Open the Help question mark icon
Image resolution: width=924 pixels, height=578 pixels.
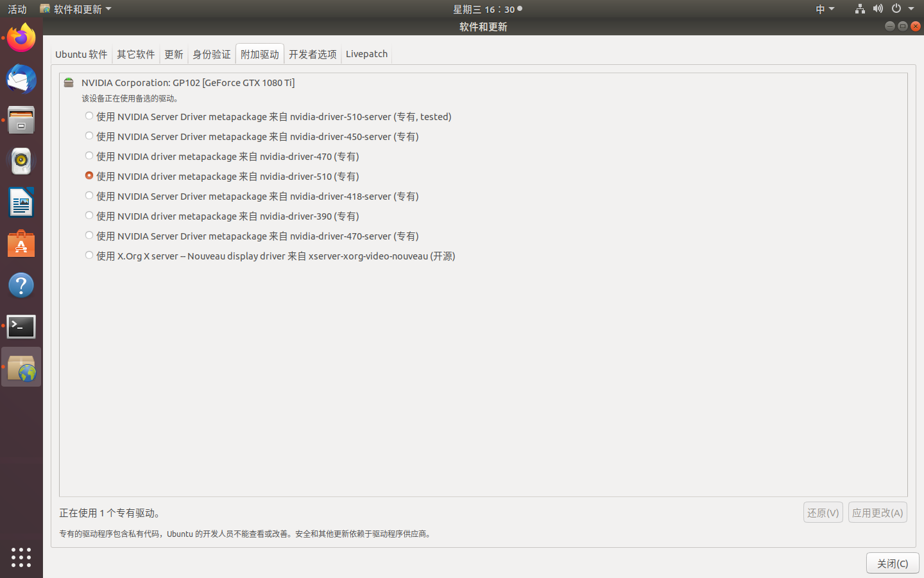point(21,285)
